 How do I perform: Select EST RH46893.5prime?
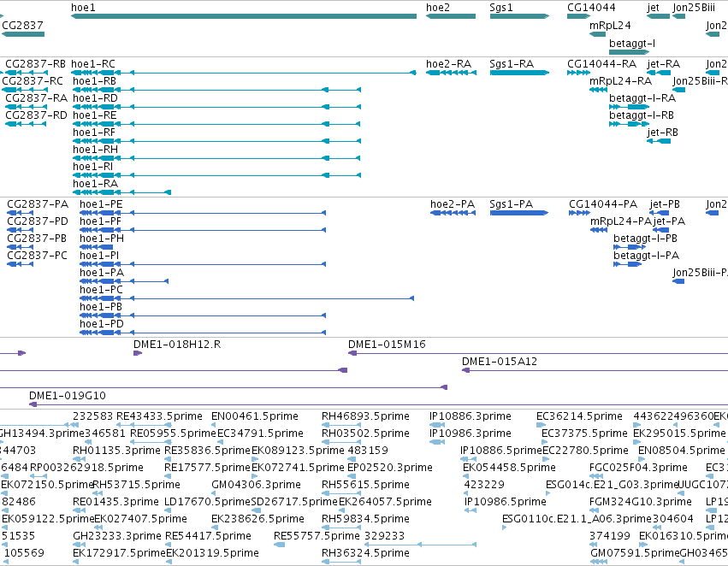tap(366, 416)
